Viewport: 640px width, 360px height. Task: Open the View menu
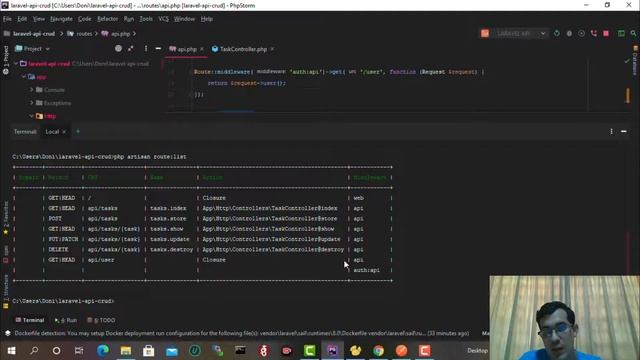tap(39, 19)
